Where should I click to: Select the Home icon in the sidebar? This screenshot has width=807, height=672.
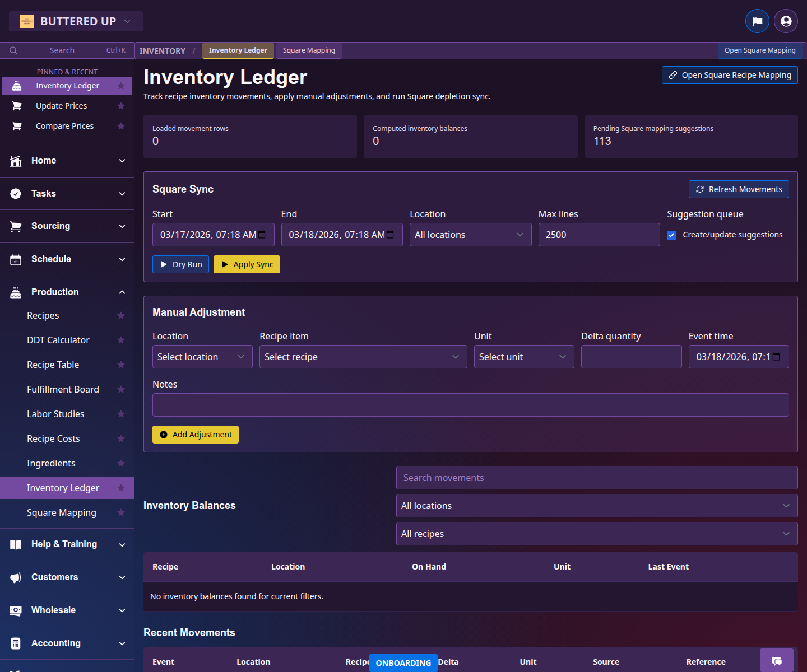click(x=15, y=160)
